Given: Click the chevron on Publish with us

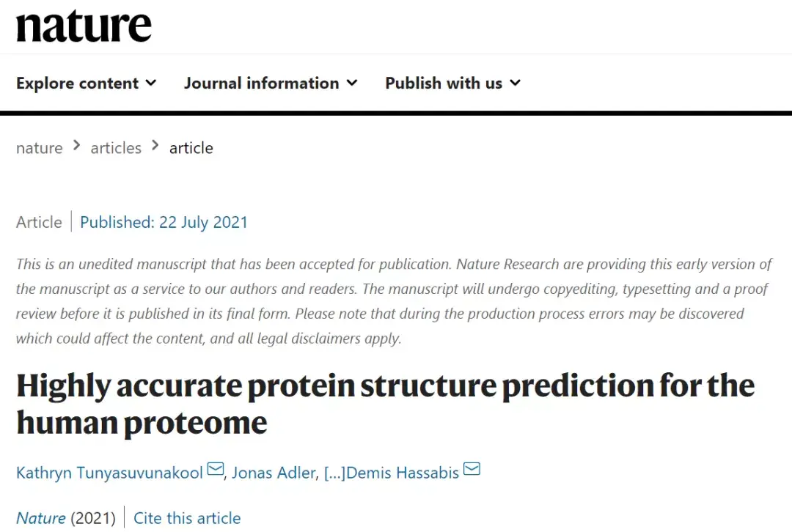Looking at the screenshot, I should coord(514,83).
